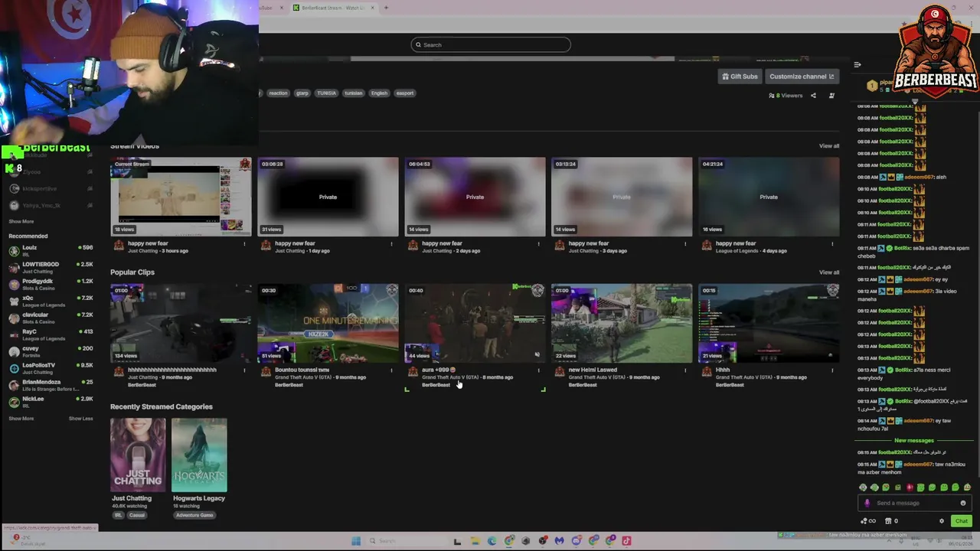This screenshot has width=980, height=551.
Task: View all Stream Videos
Action: click(829, 146)
